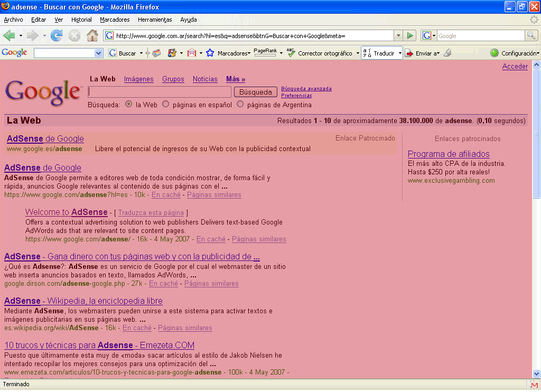Image resolution: width=541 pixels, height=392 pixels.
Task: Click the Google toolbar mail icon
Action: [192, 53]
